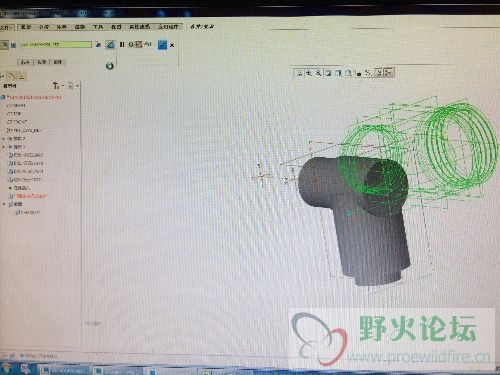Click the green highlighted input field
The height and width of the screenshot is (375, 500).
coord(56,44)
